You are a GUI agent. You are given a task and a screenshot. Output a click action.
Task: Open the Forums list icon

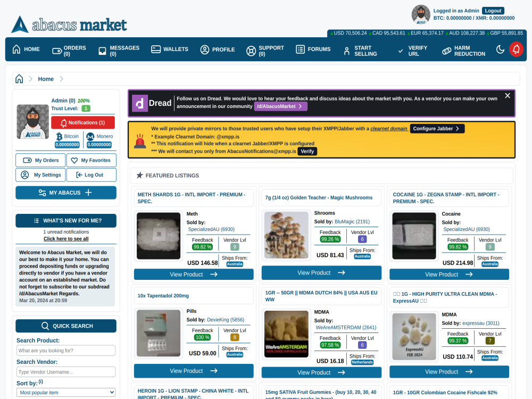(x=300, y=49)
